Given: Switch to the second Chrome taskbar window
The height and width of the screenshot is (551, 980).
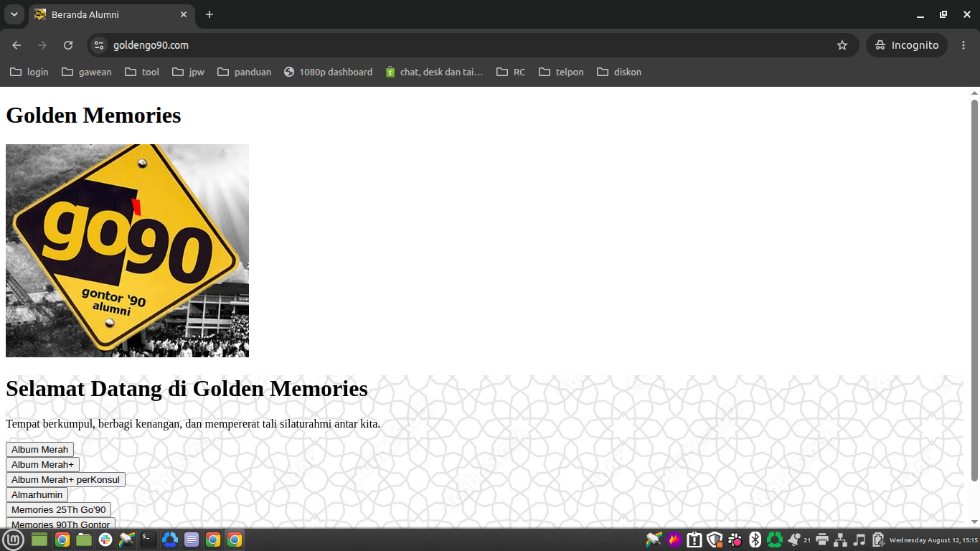Looking at the screenshot, I should coord(213,540).
